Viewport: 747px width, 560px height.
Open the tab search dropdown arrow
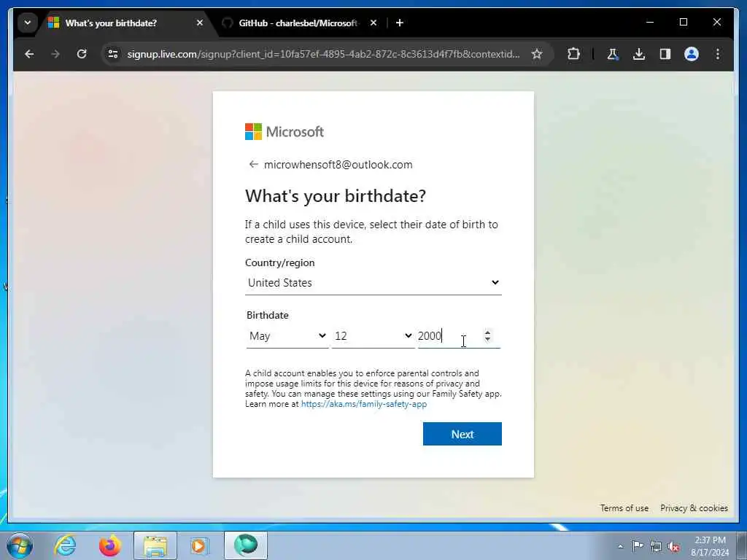(x=28, y=23)
